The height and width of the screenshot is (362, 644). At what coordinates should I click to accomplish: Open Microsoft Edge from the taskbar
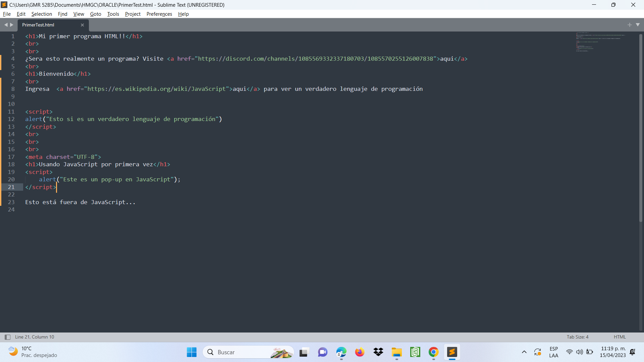341,352
